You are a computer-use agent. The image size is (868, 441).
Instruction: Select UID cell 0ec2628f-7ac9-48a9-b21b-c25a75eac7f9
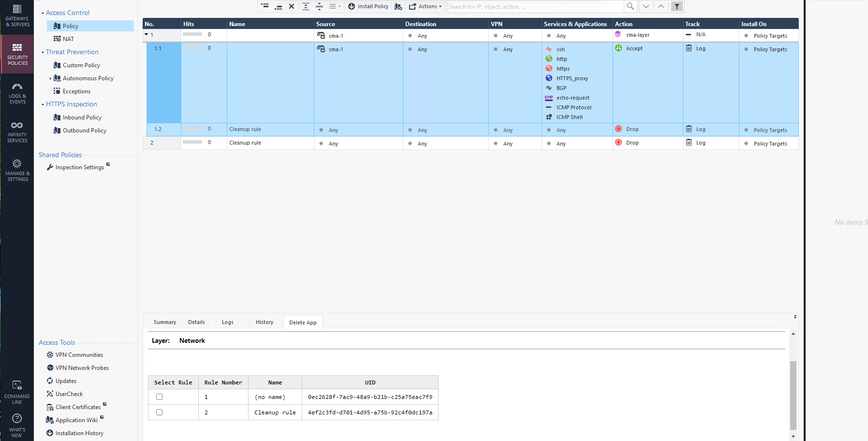[x=370, y=397]
